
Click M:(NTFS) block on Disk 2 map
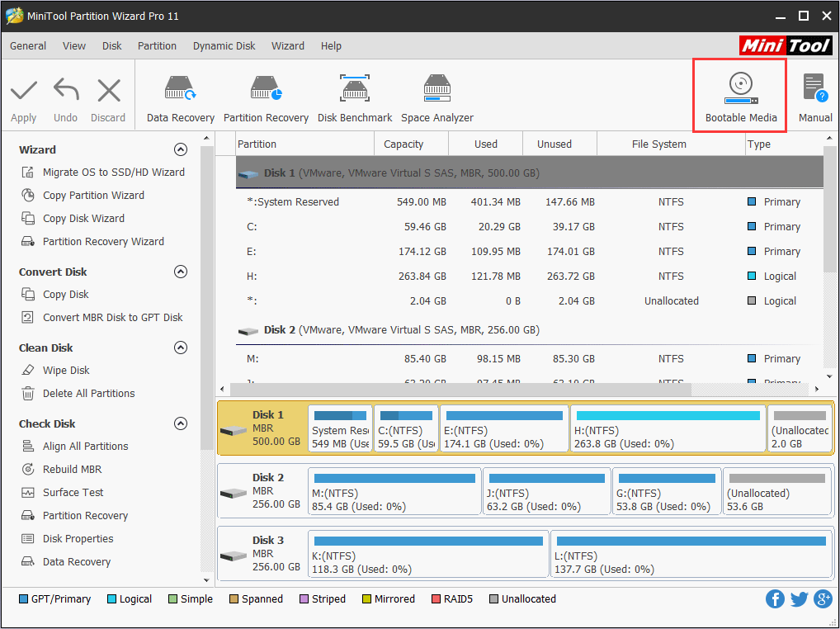point(394,491)
